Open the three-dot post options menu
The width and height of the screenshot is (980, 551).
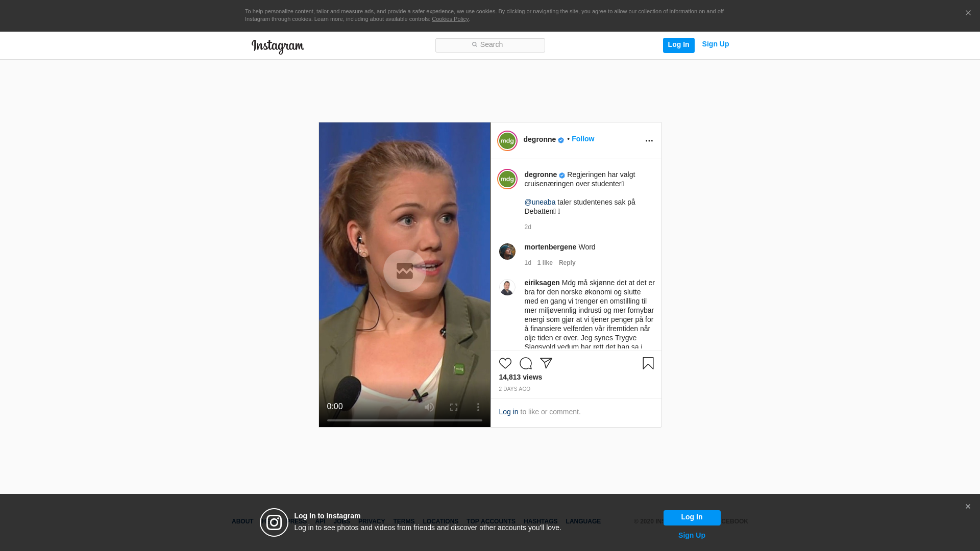click(x=649, y=141)
